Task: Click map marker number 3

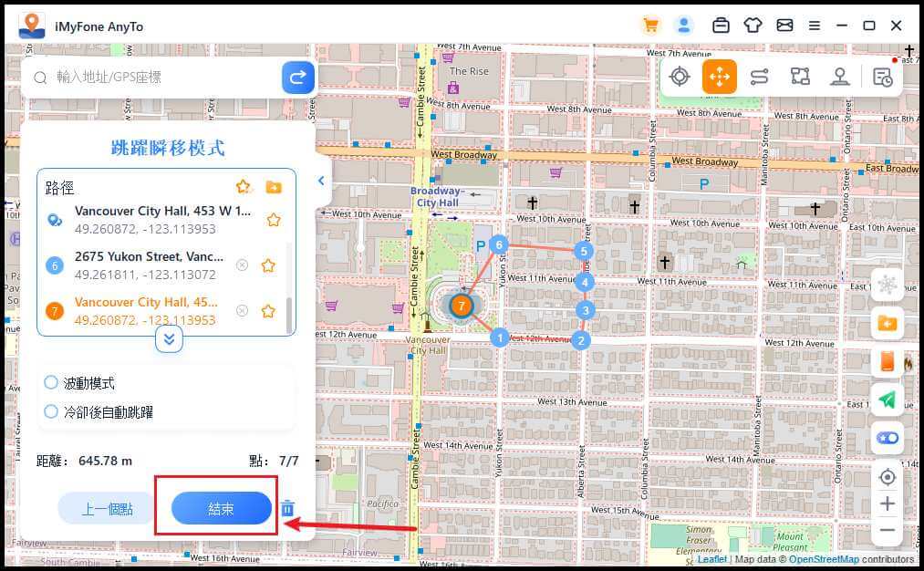Action: 586,310
